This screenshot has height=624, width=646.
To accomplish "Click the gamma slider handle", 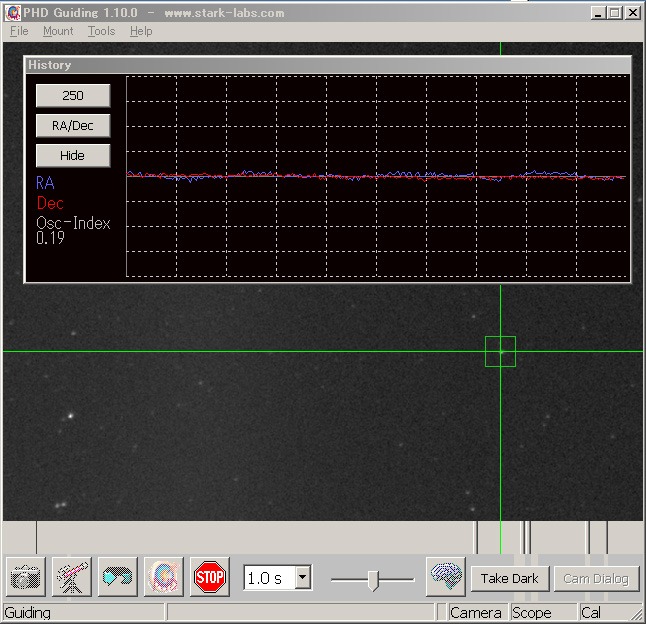I will point(373,580).
